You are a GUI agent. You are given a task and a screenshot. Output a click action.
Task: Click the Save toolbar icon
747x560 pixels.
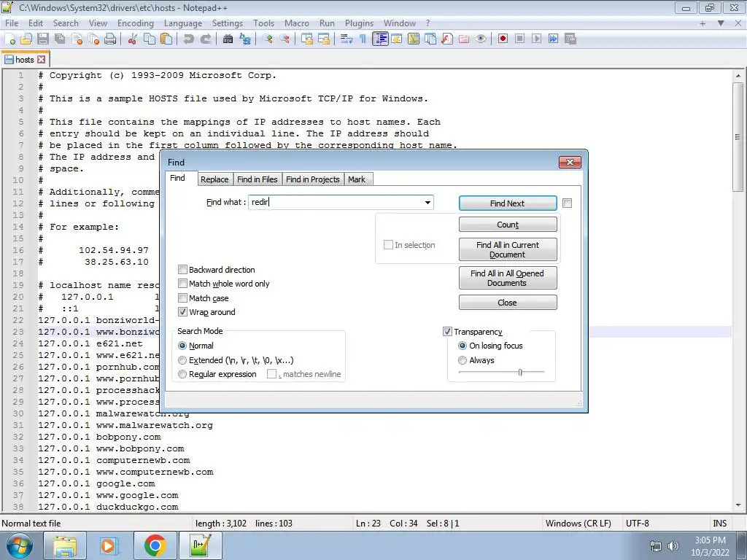click(43, 39)
